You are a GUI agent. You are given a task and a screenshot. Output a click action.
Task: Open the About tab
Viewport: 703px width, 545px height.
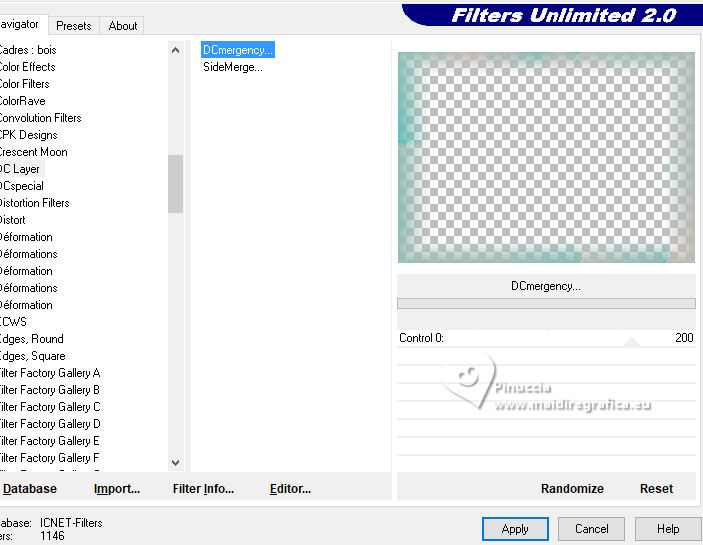tap(122, 26)
